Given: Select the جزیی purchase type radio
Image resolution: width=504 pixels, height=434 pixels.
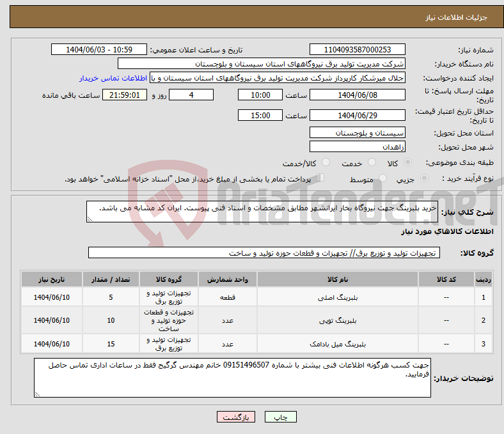Looking at the screenshot, I should coord(425,179).
